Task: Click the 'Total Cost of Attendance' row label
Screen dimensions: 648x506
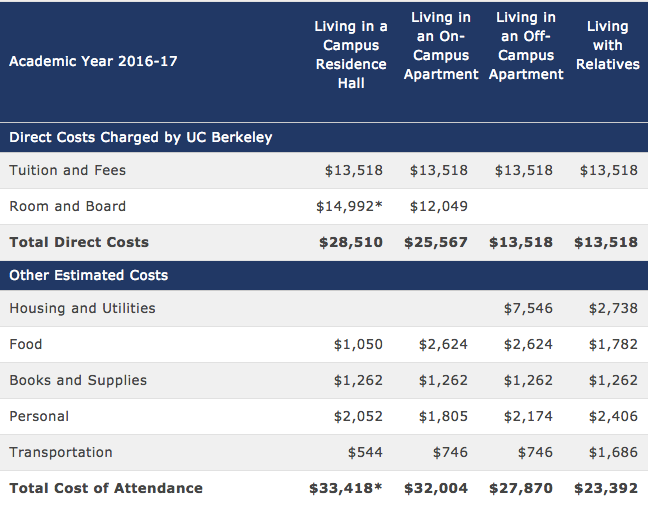Action: (x=106, y=488)
